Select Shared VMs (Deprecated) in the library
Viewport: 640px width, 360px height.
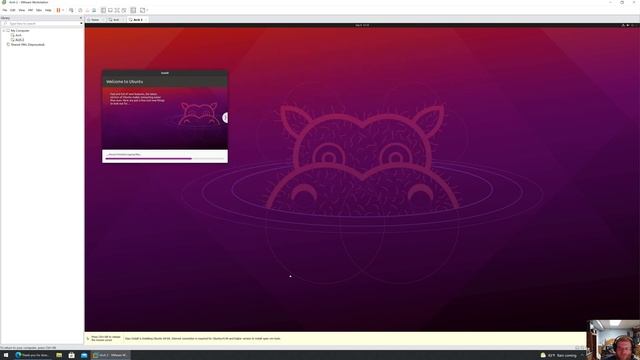tap(27, 44)
